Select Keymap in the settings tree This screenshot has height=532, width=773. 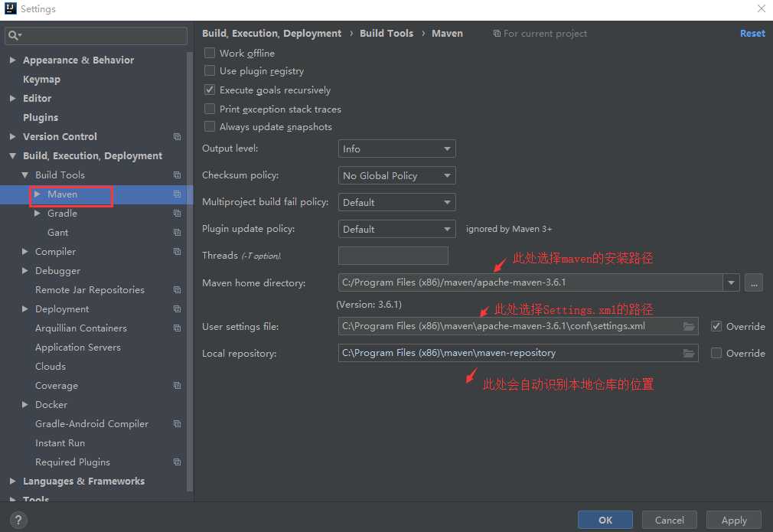click(41, 79)
